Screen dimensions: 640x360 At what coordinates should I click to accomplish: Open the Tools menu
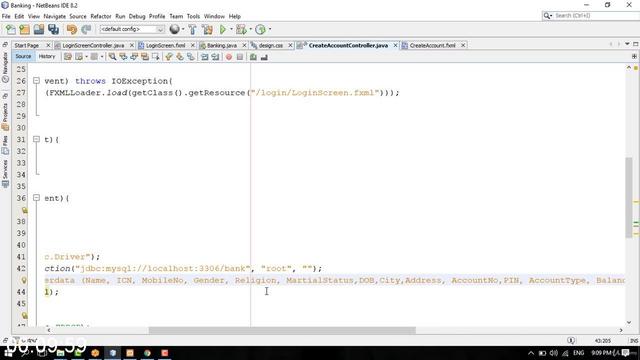[193, 16]
